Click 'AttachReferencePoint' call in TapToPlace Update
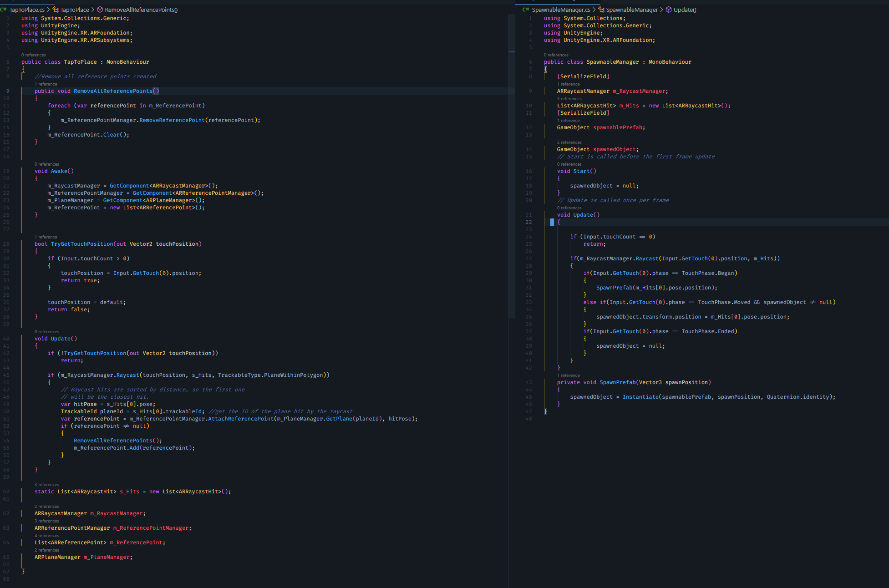Image resolution: width=889 pixels, height=588 pixels. click(x=241, y=419)
